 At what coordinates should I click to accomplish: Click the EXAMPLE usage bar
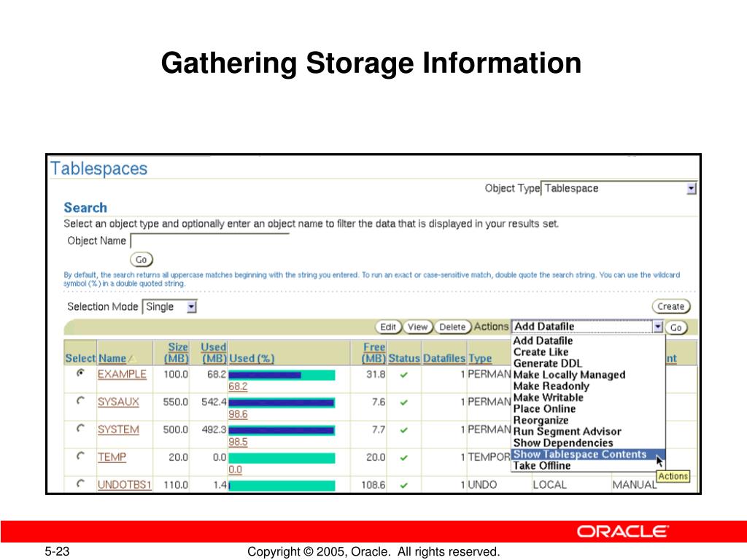[282, 376]
